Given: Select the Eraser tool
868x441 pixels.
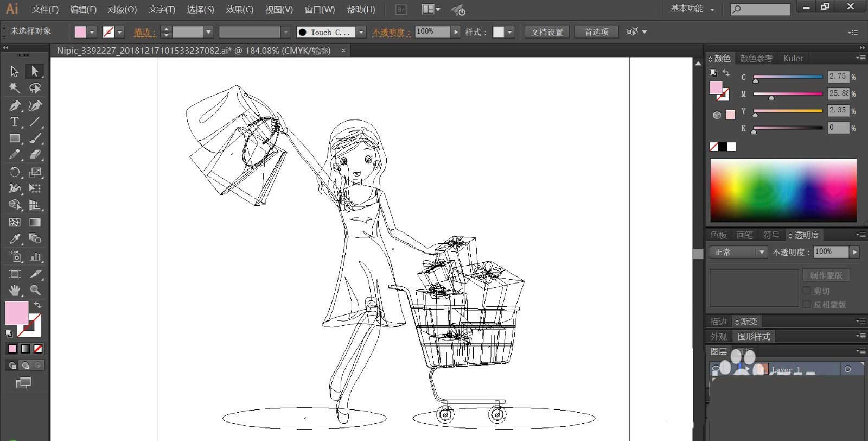Looking at the screenshot, I should (x=35, y=155).
